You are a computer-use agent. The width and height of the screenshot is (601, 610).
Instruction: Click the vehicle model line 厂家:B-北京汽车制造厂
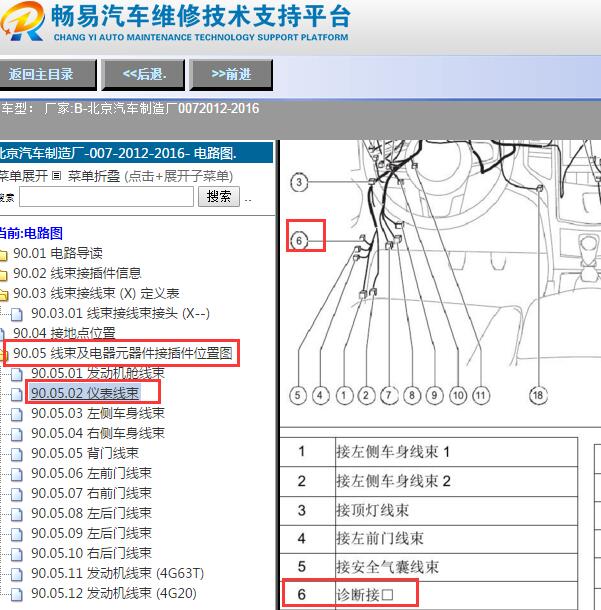coord(130,108)
